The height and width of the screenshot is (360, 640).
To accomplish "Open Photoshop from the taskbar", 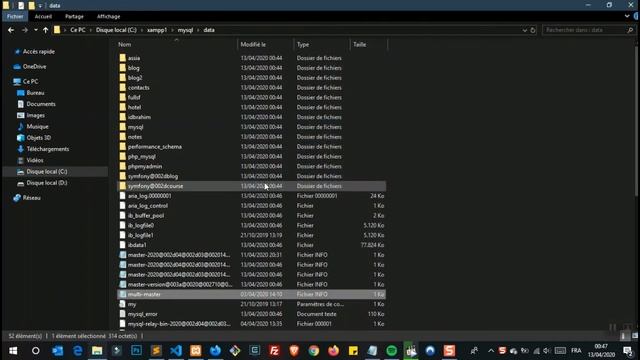I will pos(136,351).
